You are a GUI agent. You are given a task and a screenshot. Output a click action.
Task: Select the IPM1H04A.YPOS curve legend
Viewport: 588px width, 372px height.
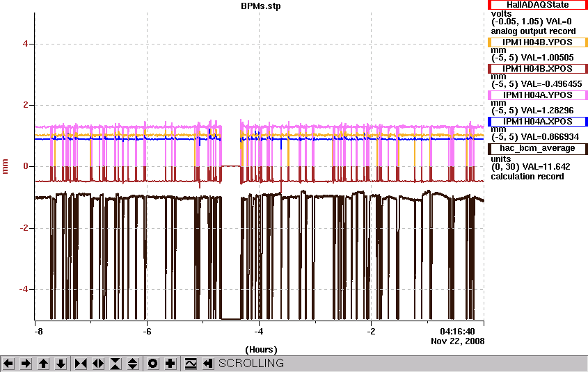[538, 95]
